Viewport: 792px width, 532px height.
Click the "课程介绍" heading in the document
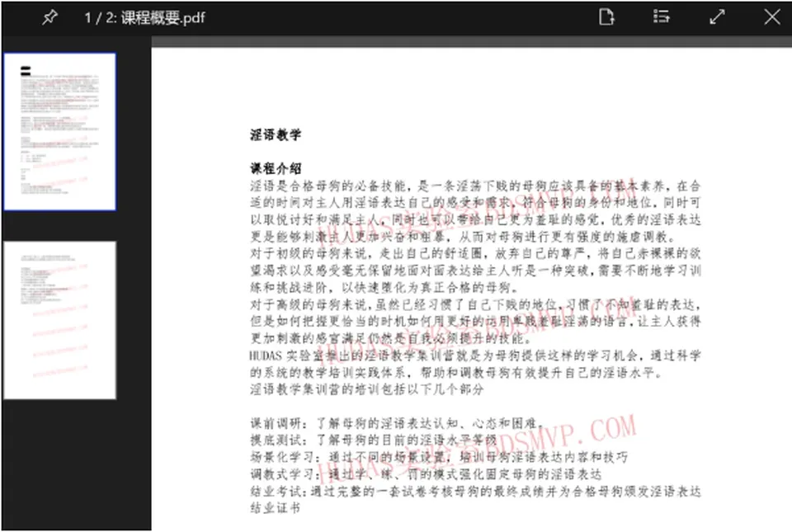coord(276,168)
